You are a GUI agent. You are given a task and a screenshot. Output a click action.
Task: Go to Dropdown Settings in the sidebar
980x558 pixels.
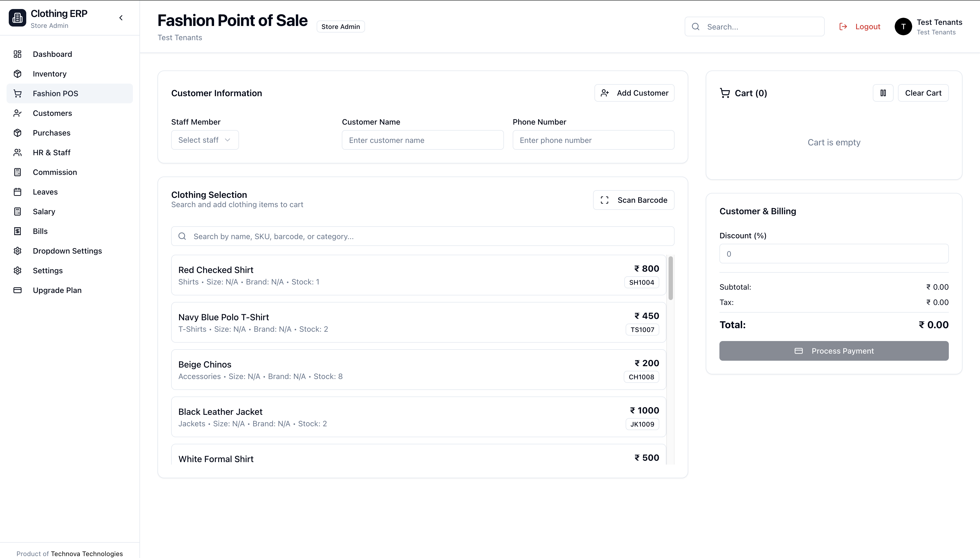click(x=67, y=251)
